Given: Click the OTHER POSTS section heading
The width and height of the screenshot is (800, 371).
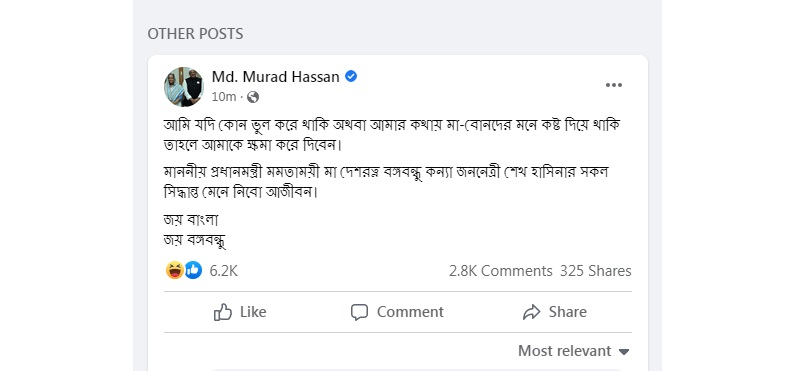Looking at the screenshot, I should [195, 34].
